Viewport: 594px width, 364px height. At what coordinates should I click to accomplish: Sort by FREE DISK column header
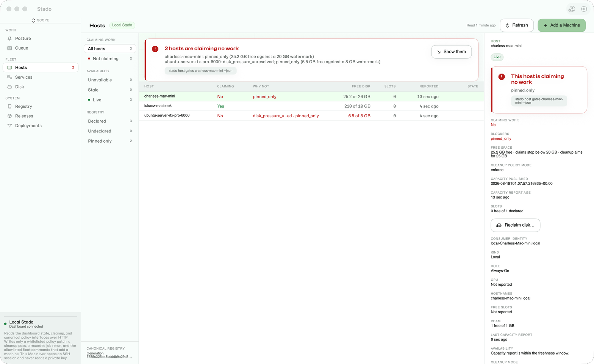point(361,87)
